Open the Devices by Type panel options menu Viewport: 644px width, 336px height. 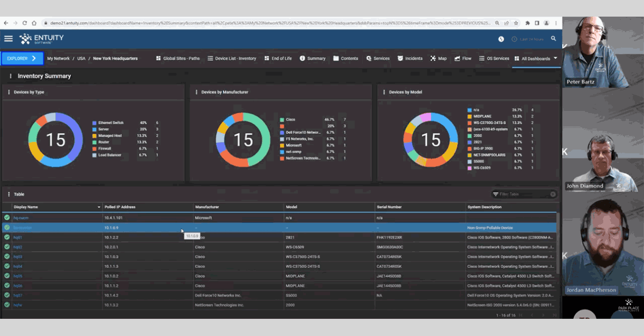click(x=9, y=92)
